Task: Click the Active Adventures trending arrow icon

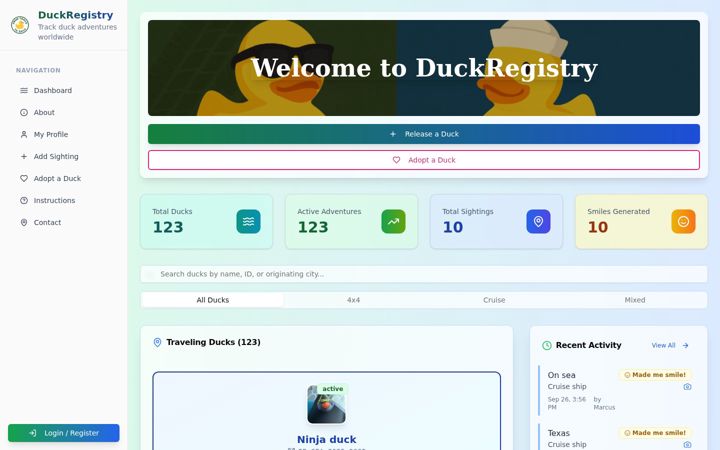Action: tap(394, 222)
